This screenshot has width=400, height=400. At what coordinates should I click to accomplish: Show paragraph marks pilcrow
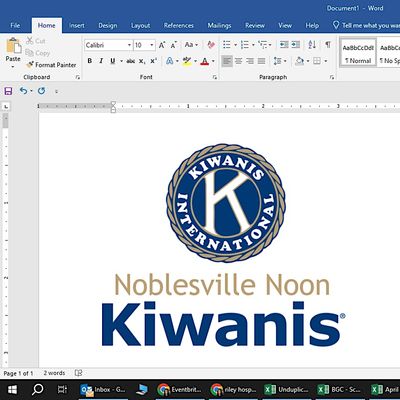[328, 45]
